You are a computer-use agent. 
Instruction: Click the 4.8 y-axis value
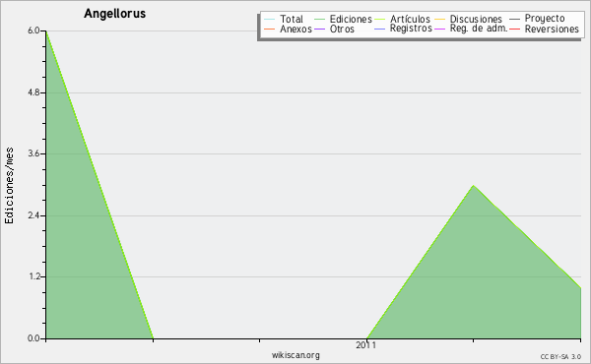pos(33,92)
